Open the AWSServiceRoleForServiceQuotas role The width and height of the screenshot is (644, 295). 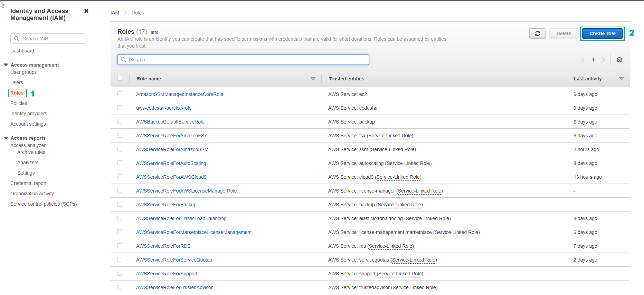click(174, 260)
